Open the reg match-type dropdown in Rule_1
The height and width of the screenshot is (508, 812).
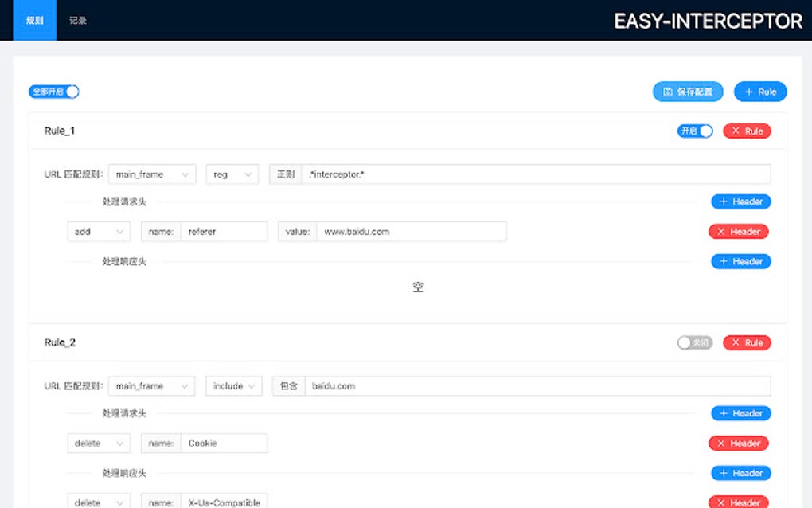click(x=232, y=174)
